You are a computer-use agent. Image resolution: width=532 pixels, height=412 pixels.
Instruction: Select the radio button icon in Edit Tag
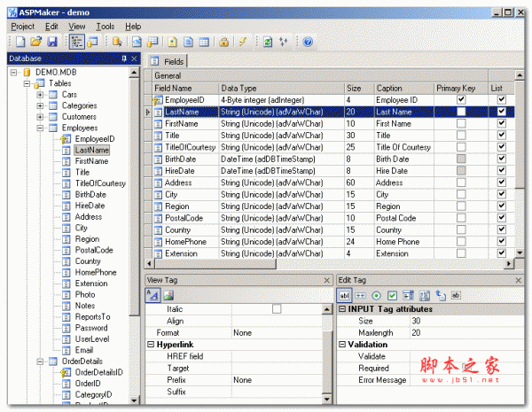pyautogui.click(x=377, y=295)
